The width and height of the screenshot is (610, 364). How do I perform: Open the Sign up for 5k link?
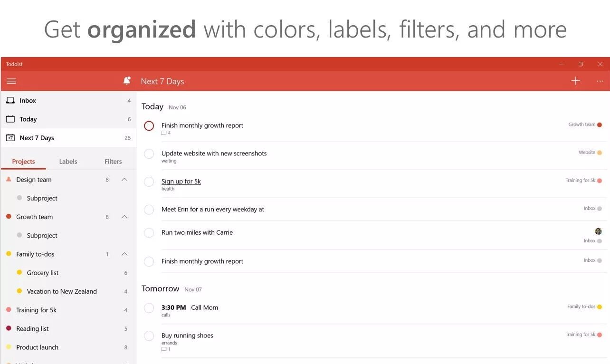click(181, 182)
